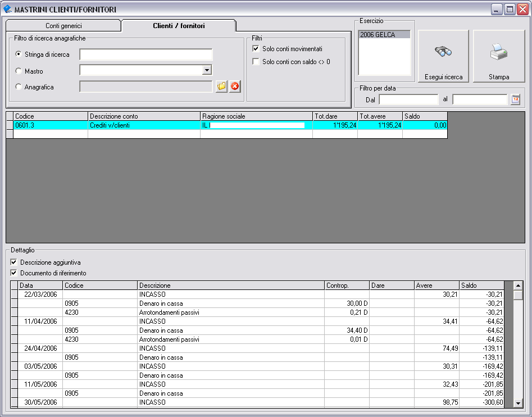This screenshot has width=532, height=417.
Task: Choose the Anagrafica radio option
Action: 19,87
